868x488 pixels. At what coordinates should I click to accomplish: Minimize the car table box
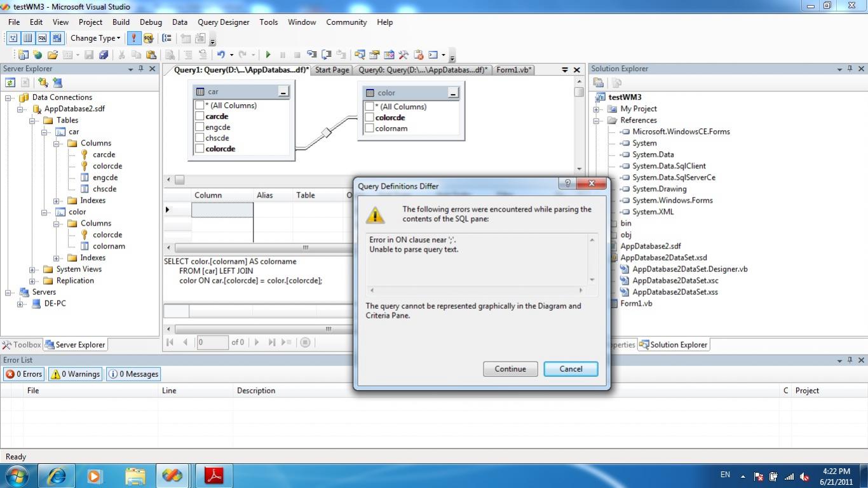(x=283, y=92)
